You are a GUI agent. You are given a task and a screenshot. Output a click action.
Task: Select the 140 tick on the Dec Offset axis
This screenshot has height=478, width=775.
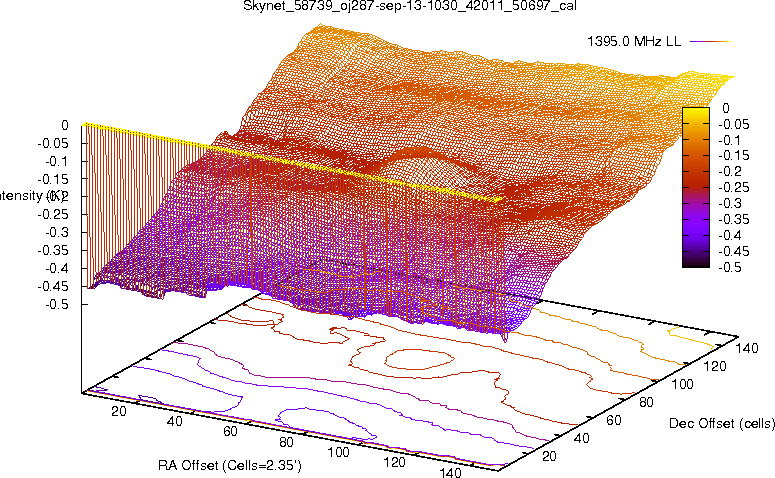pos(747,348)
